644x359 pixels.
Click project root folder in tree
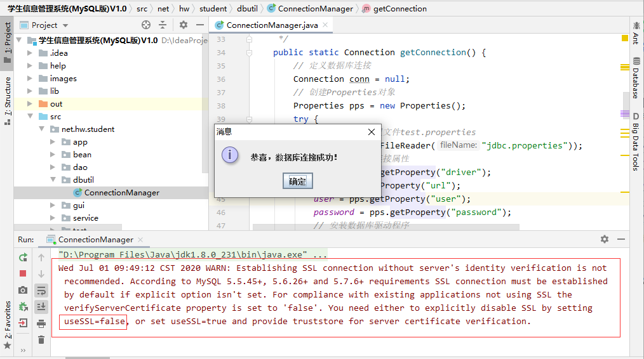[98, 40]
